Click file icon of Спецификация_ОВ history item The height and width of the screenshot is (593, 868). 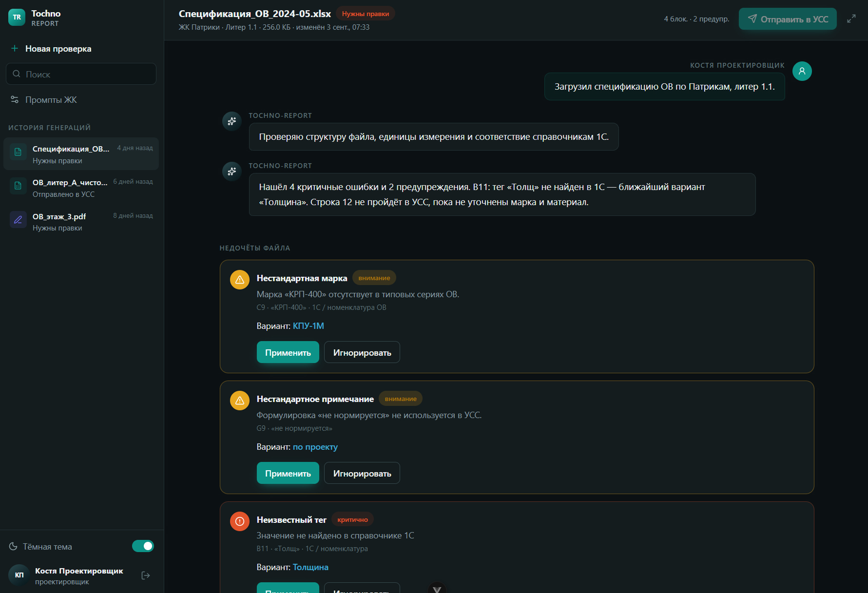[18, 152]
